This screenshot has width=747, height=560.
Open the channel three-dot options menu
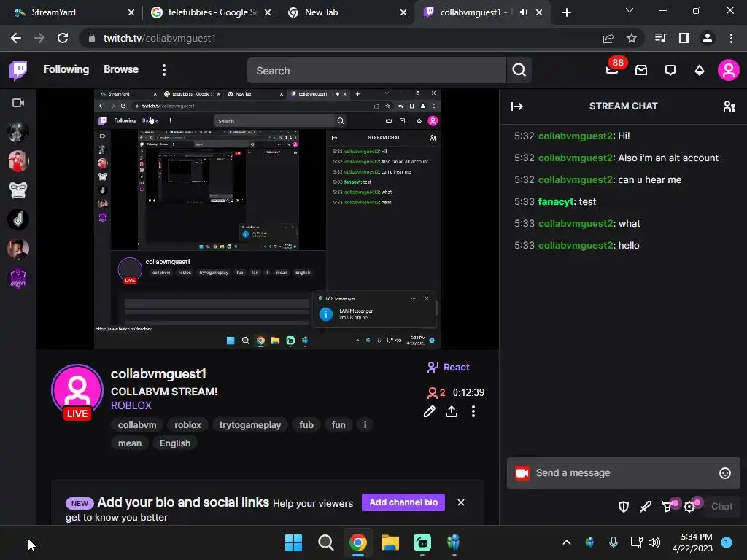[x=473, y=411]
